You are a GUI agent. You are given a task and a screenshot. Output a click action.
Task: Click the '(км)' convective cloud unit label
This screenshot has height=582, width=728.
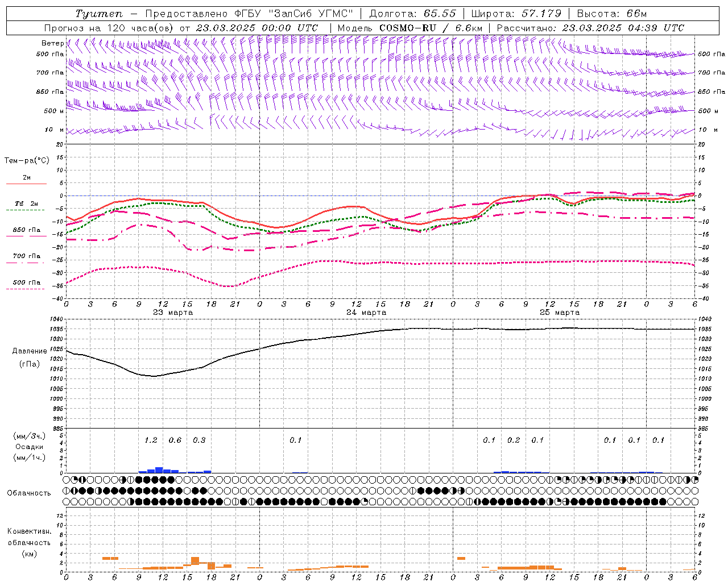pos(30,554)
